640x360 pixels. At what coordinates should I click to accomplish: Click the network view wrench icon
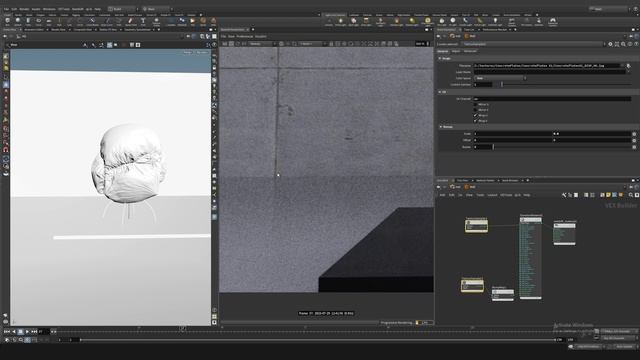564,195
